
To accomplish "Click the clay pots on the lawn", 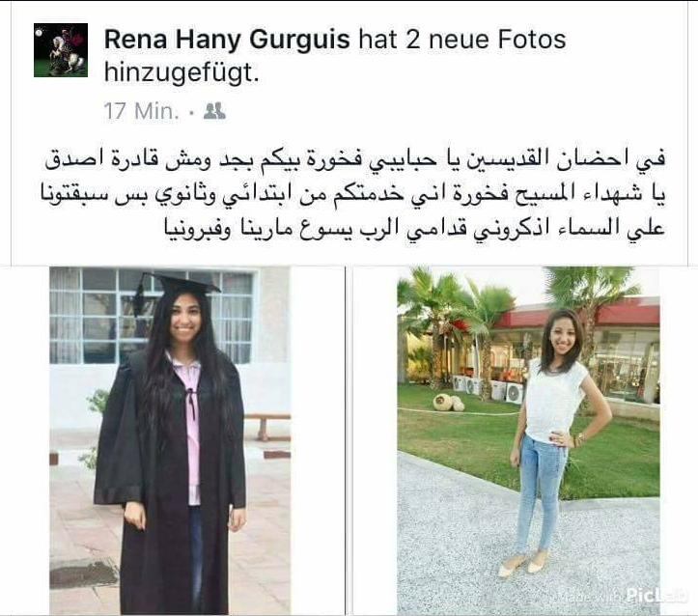I will (x=449, y=403).
